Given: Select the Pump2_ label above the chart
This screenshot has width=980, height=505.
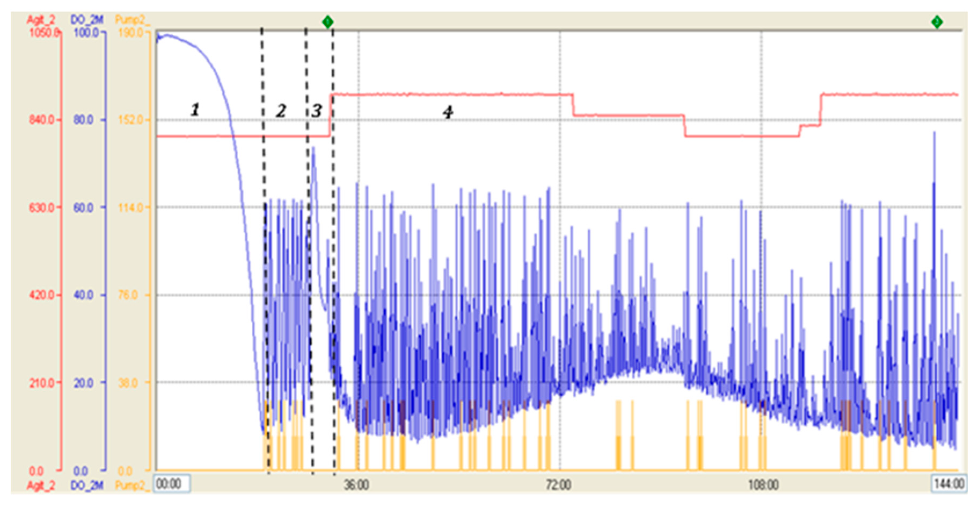Looking at the screenshot, I should (132, 20).
